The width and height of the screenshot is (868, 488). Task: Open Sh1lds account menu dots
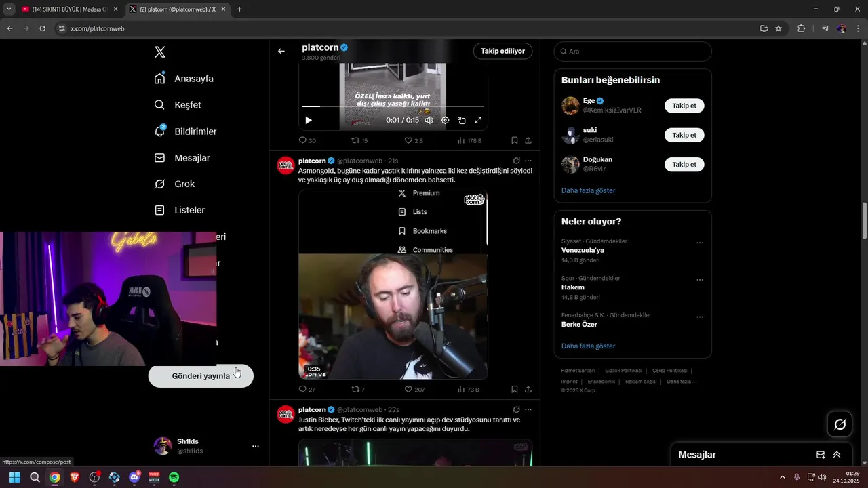click(x=256, y=446)
